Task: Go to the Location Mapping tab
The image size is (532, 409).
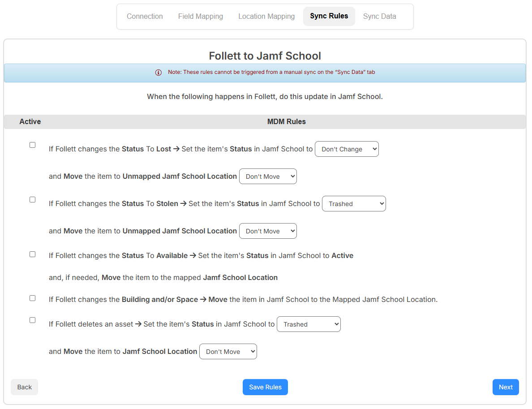Action: [x=266, y=16]
